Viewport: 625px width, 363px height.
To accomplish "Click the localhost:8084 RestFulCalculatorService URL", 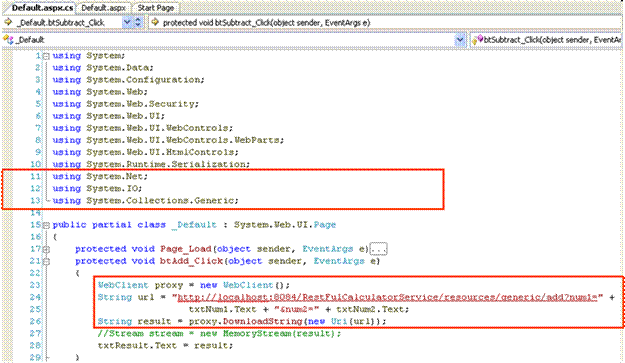I will pos(387,297).
